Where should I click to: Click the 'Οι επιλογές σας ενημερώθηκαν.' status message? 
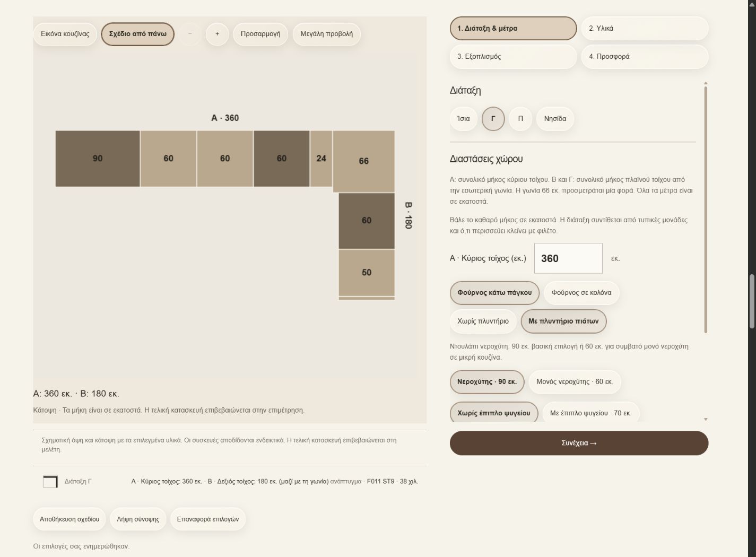click(81, 546)
